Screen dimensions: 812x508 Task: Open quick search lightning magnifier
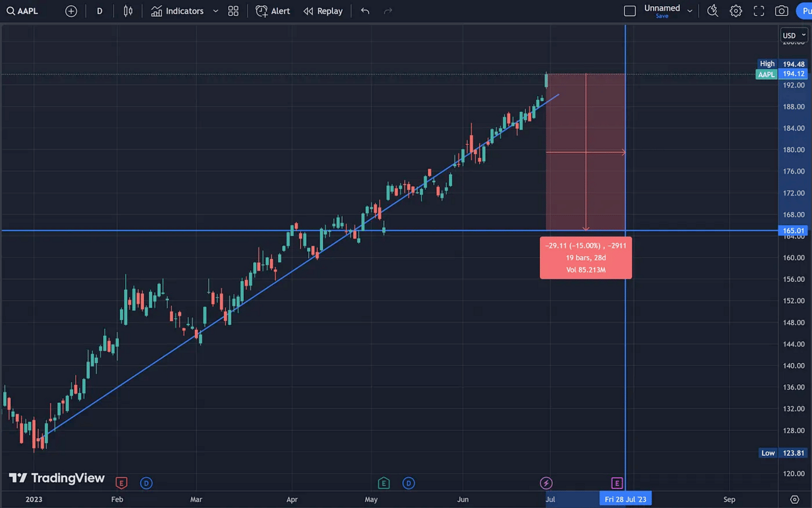(x=712, y=11)
